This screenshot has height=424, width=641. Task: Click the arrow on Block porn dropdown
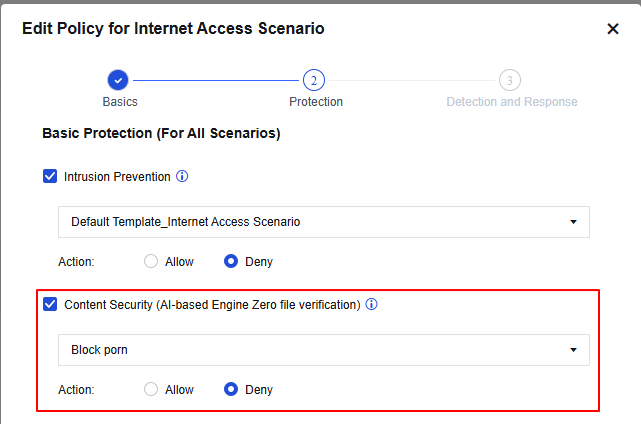tap(573, 350)
